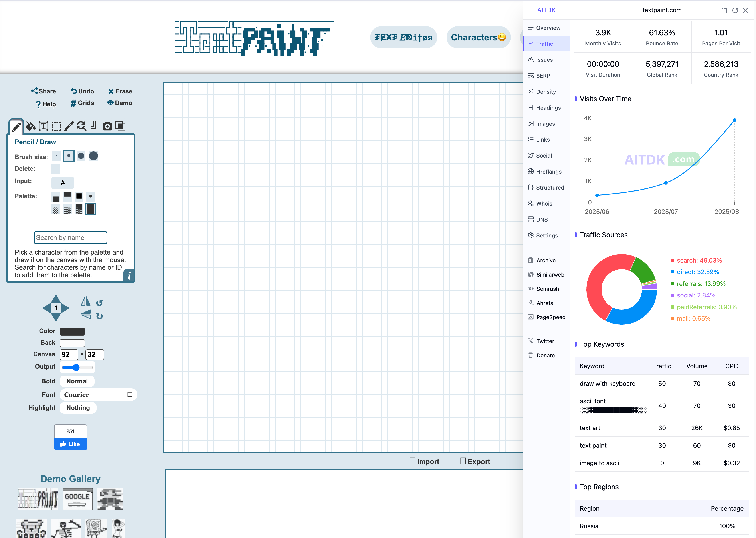Toggle the Demo eye option
The image size is (756, 538).
click(120, 103)
